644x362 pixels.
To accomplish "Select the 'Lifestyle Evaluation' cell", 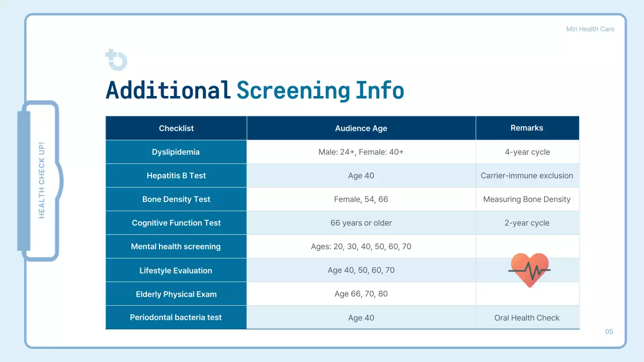I will [176, 270].
